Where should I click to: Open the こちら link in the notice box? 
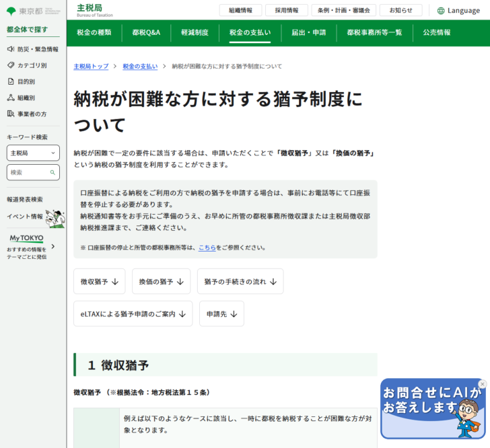click(x=207, y=248)
